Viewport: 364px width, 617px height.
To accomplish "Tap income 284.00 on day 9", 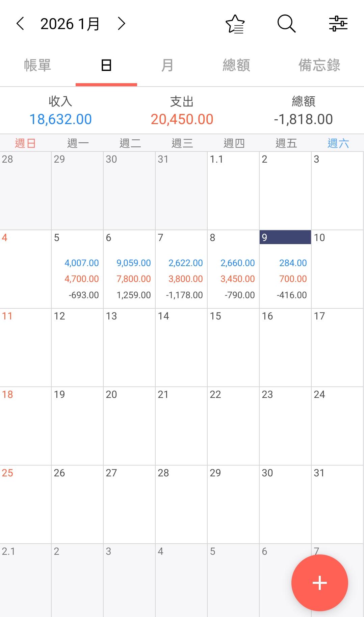I will (x=293, y=263).
